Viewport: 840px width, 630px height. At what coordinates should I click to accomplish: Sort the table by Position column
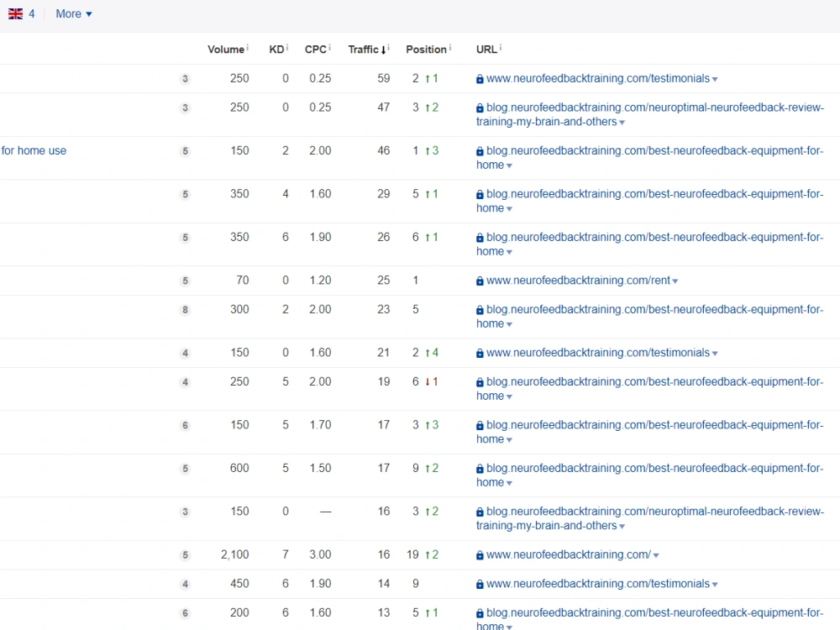426,50
